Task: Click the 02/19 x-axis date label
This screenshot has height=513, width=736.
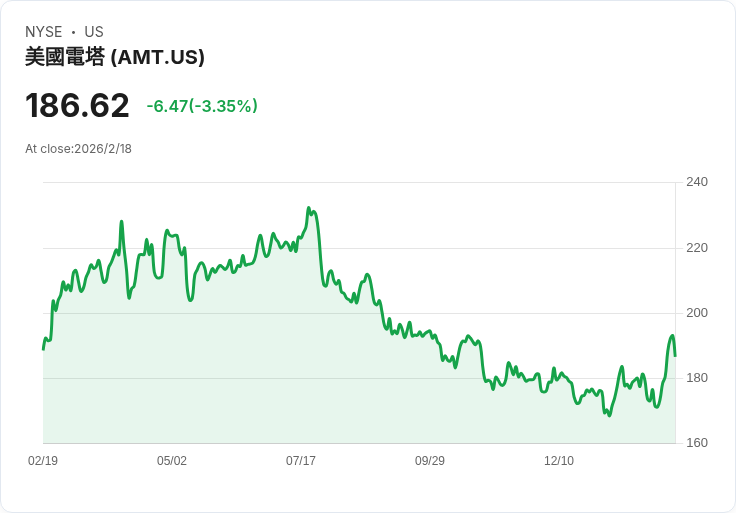Action: [43, 461]
